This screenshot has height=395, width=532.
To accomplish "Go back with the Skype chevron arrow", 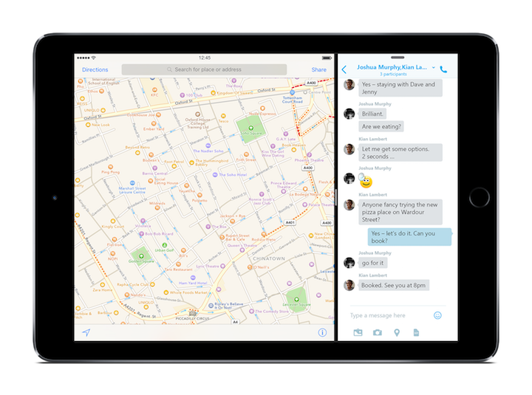I will click(344, 69).
